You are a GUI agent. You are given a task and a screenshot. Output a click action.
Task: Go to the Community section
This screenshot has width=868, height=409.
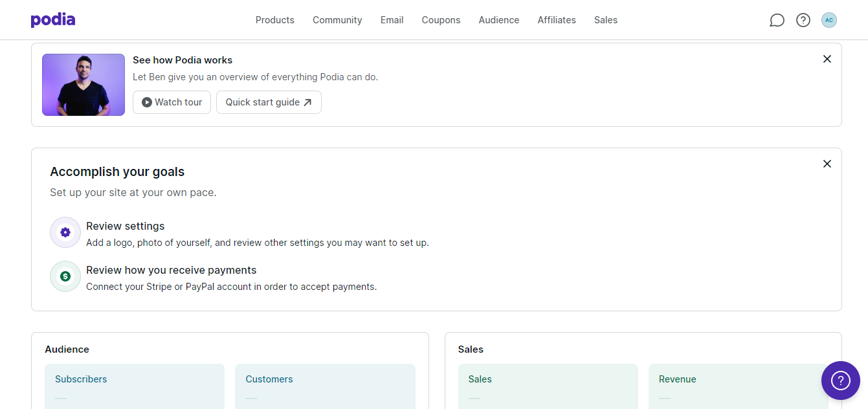337,20
